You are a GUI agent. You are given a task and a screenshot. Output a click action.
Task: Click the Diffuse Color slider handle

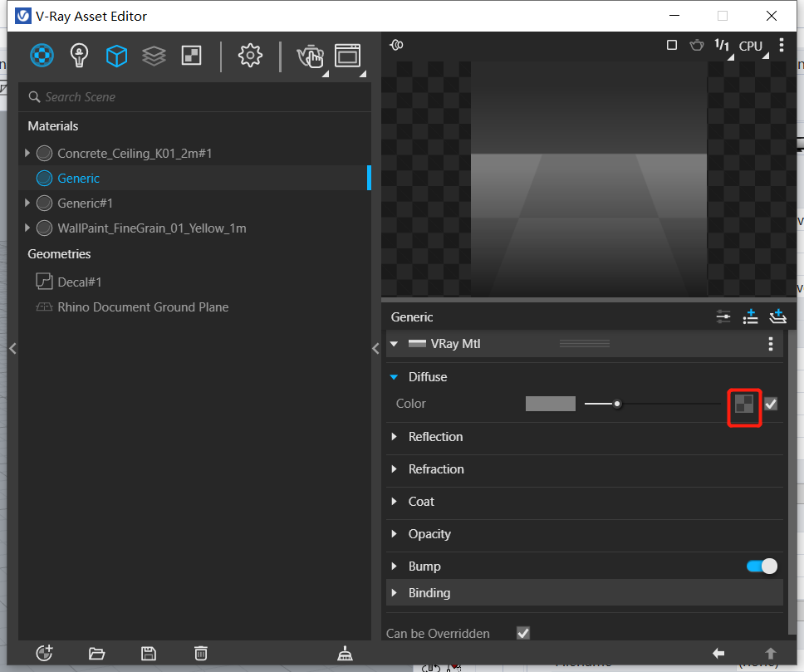coord(617,404)
